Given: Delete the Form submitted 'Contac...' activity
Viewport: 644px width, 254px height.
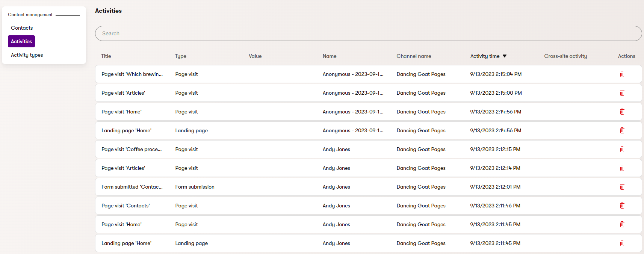Looking at the screenshot, I should (x=622, y=187).
